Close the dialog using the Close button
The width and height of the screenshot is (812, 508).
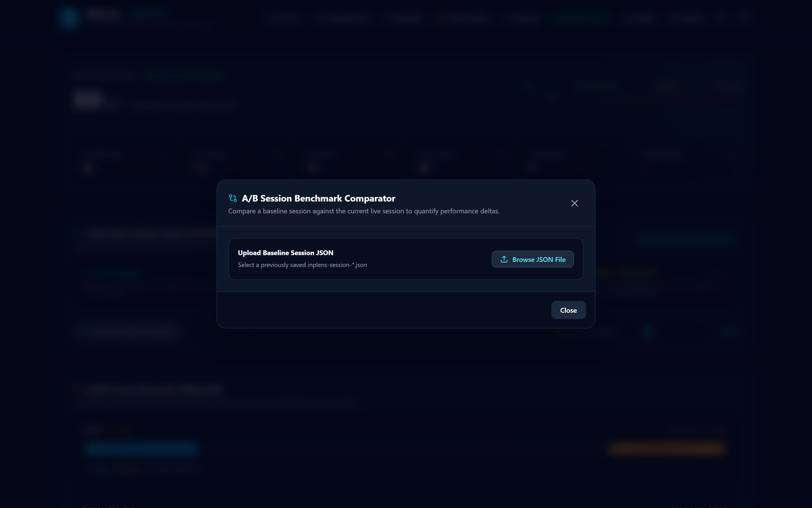coord(568,310)
